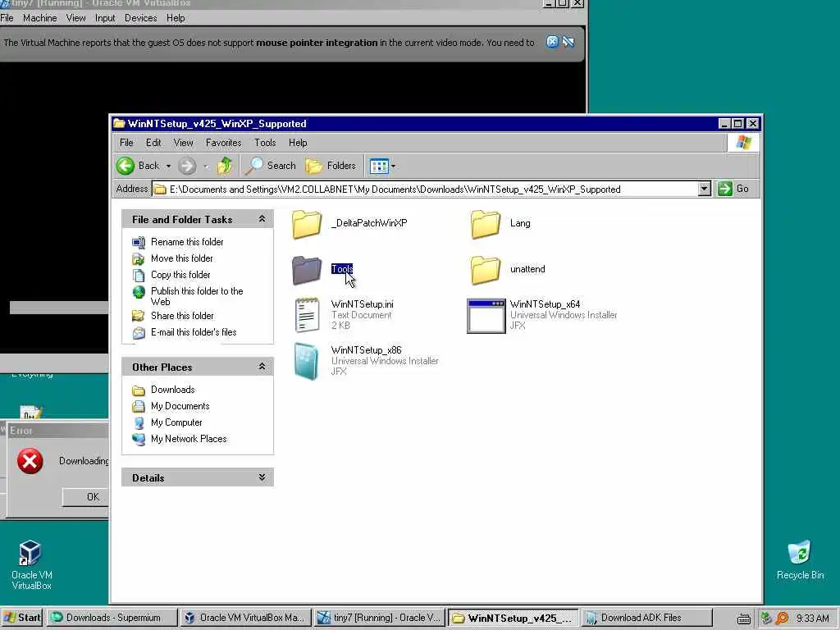This screenshot has height=630, width=840.
Task: Click the green network tray icon
Action: [767, 619]
